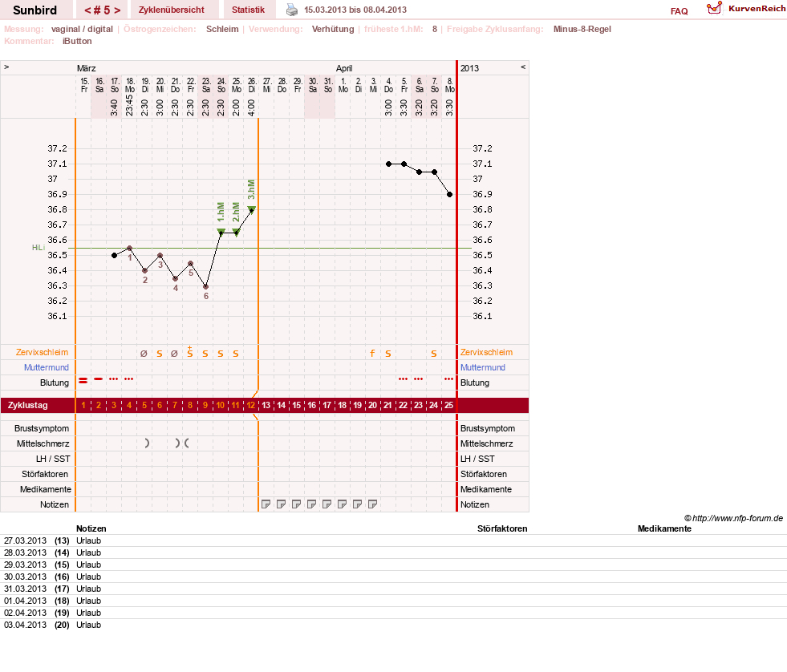This screenshot has height=672, width=787.
Task: Click the spotting dots on cycle day 3
Action: (113, 379)
